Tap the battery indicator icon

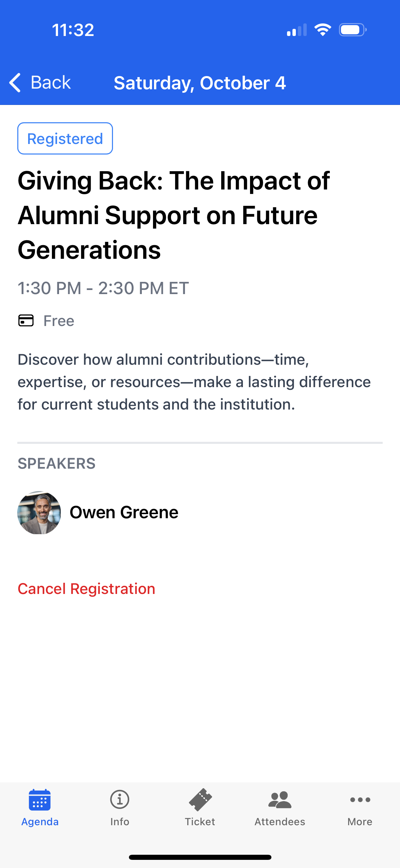click(x=353, y=30)
